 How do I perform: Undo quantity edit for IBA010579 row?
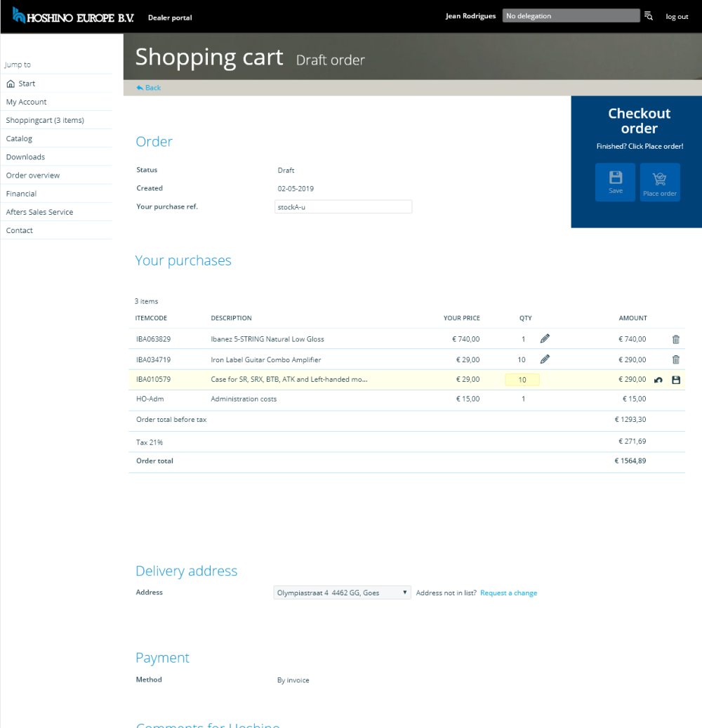pos(658,380)
